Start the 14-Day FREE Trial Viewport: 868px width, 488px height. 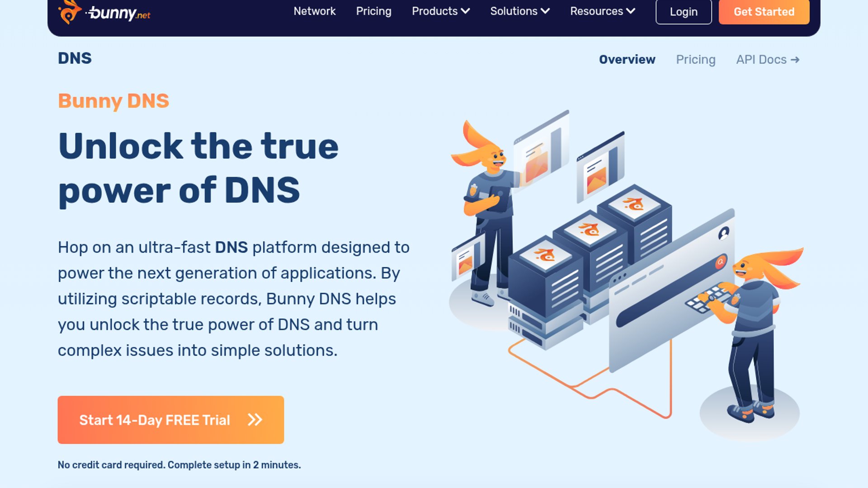[x=171, y=420]
